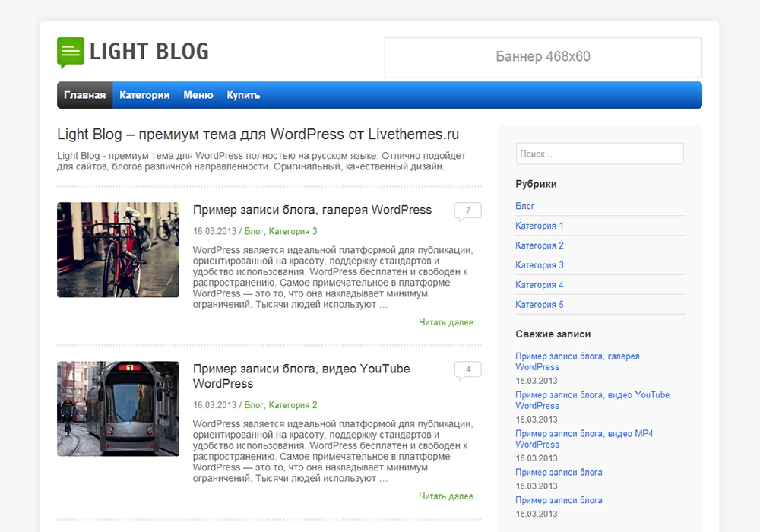760x532 pixels.
Task: Click the date 16.03.2013 under YouTube post title
Action: click(x=215, y=405)
